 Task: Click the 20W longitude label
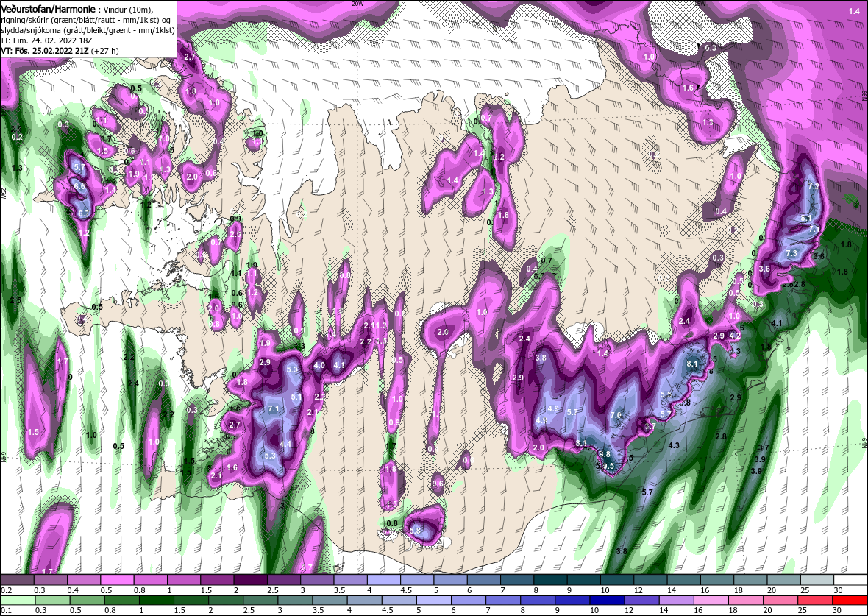pyautogui.click(x=357, y=4)
